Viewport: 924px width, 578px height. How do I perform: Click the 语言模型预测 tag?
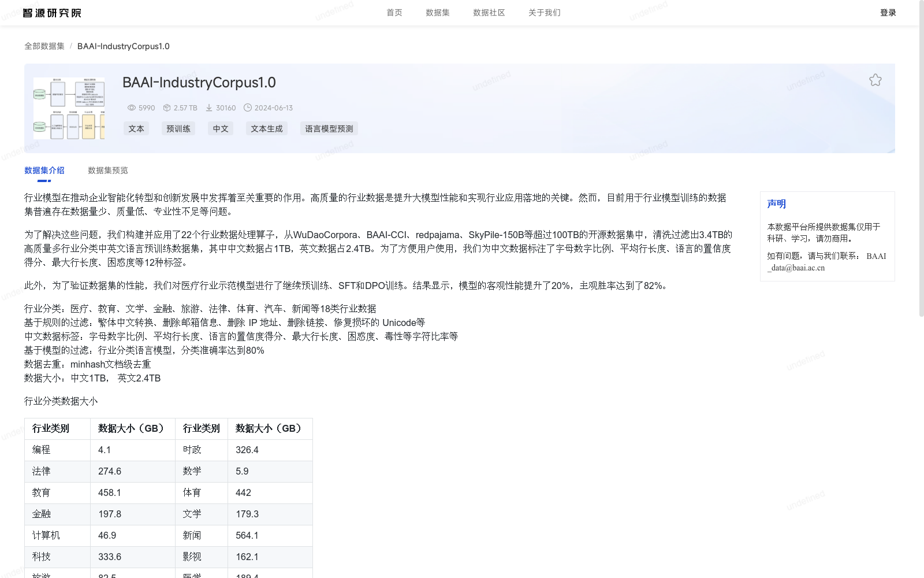(329, 129)
